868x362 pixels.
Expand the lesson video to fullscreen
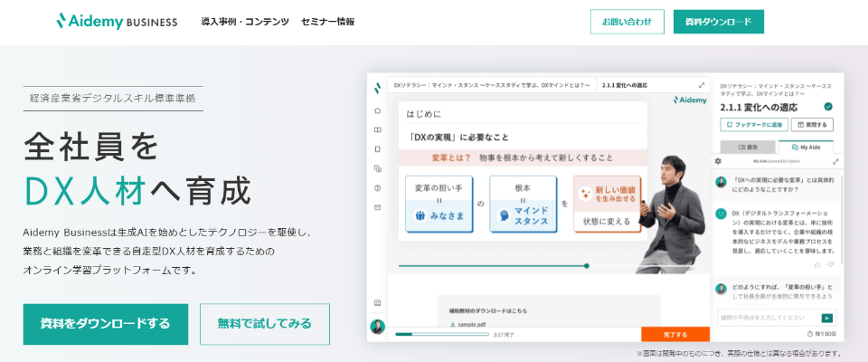pos(702,85)
